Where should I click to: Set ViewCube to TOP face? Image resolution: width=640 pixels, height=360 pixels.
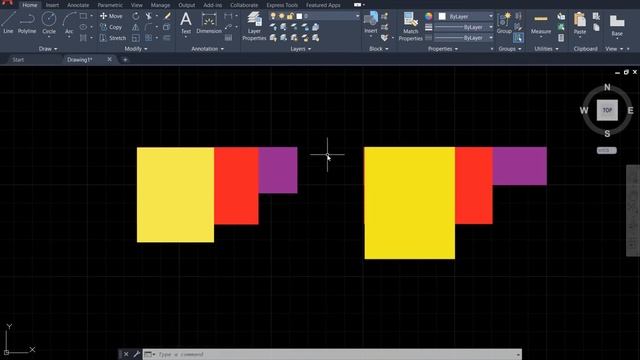(607, 110)
